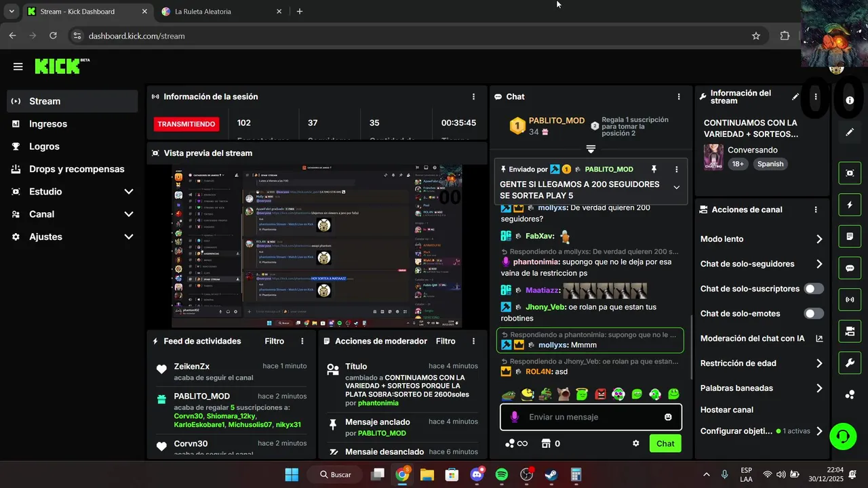Open Palabras baneadas settings
The width and height of the screenshot is (868, 488).
(762, 388)
